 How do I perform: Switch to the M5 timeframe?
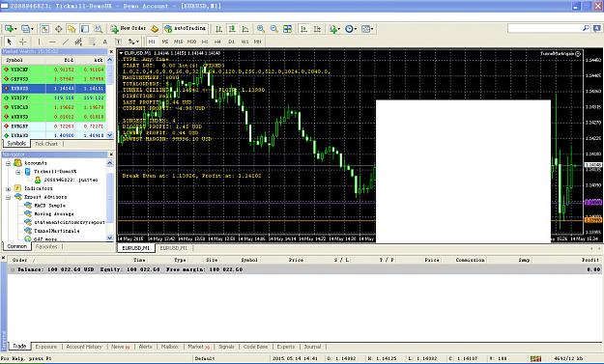(x=165, y=42)
